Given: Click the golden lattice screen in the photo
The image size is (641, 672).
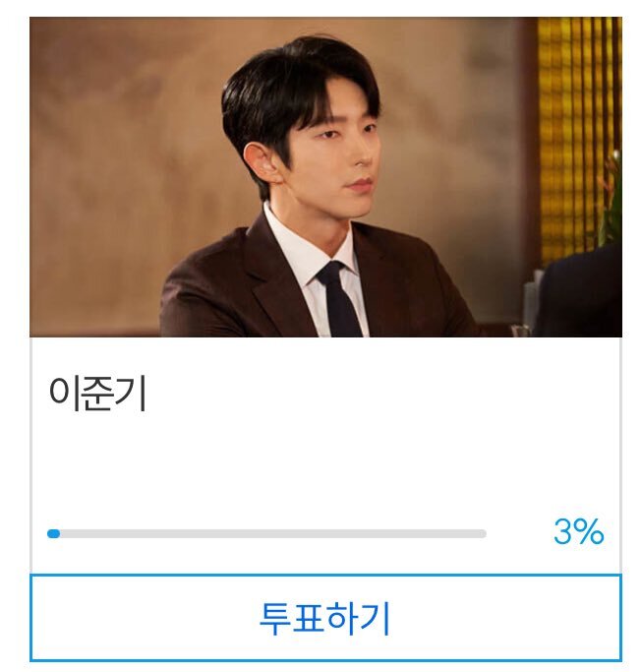Looking at the screenshot, I should pyautogui.click(x=578, y=137).
